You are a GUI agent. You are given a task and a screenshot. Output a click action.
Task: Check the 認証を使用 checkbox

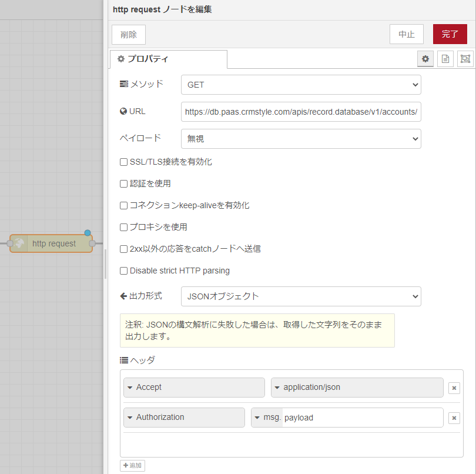[123, 184]
